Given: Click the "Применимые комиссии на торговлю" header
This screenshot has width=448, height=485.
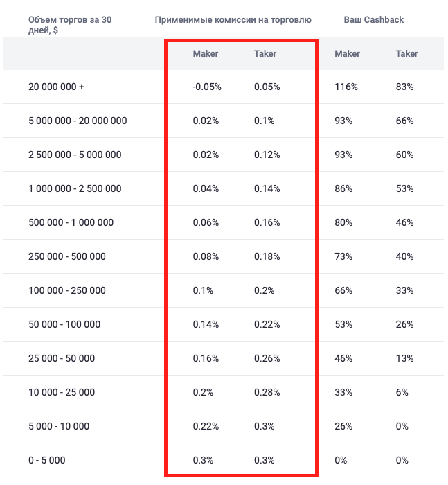Looking at the screenshot, I should 233,20.
